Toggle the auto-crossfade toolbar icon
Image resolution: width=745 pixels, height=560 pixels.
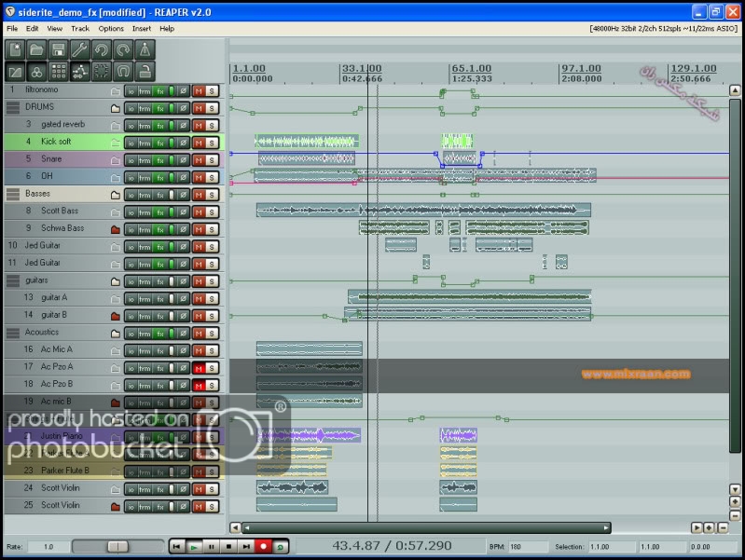[15, 71]
